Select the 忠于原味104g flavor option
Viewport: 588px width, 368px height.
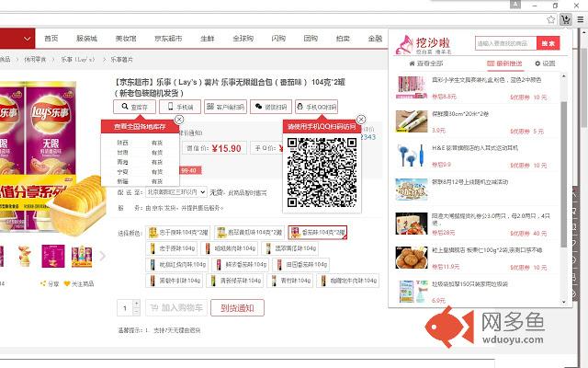pos(172,248)
